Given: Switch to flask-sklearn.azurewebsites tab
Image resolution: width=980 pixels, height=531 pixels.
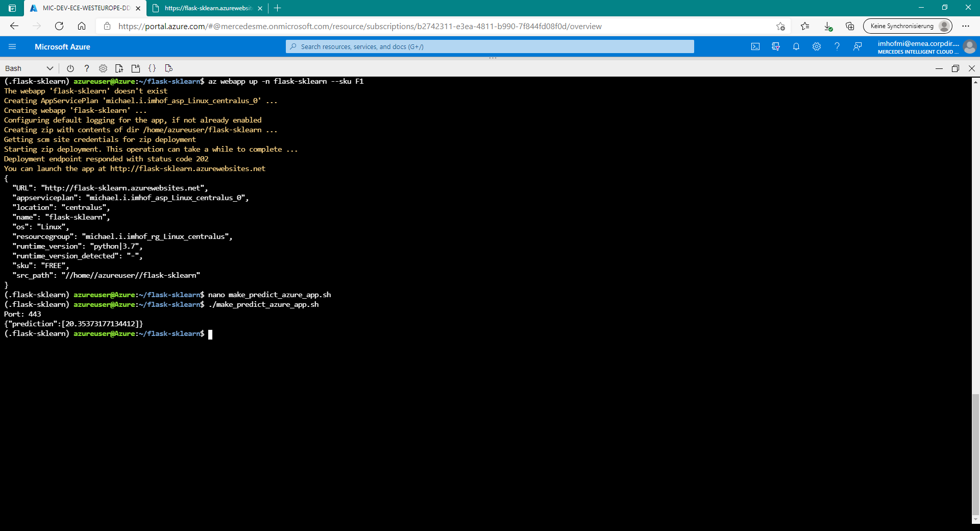Looking at the screenshot, I should [x=207, y=8].
